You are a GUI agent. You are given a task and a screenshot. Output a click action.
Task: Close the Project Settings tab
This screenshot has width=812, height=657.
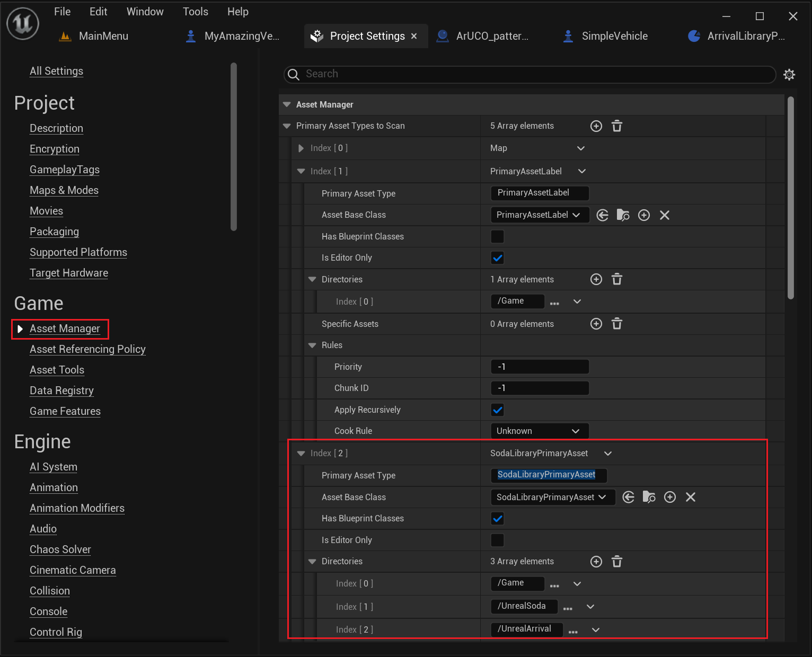pyautogui.click(x=414, y=36)
